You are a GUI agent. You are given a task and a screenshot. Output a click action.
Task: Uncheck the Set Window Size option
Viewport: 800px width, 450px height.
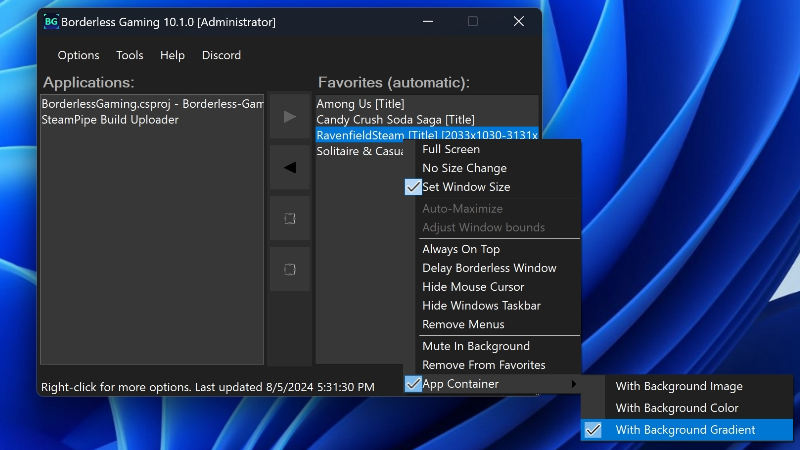(465, 187)
